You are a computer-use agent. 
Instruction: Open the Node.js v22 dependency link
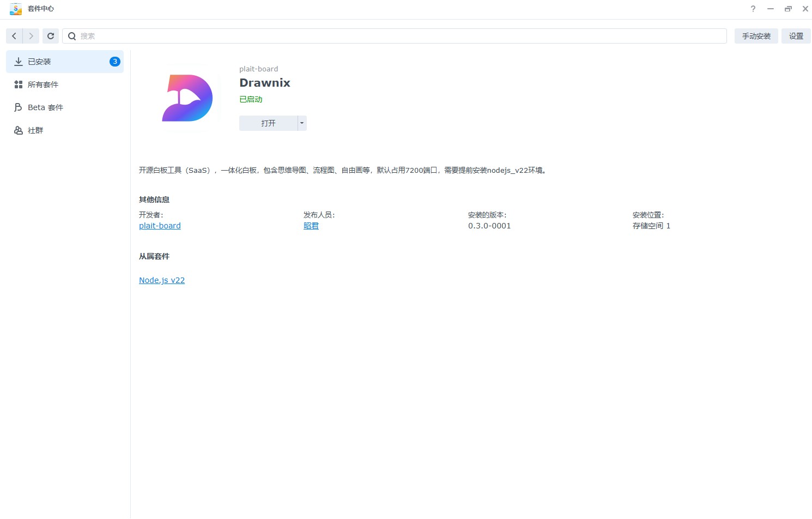click(162, 280)
